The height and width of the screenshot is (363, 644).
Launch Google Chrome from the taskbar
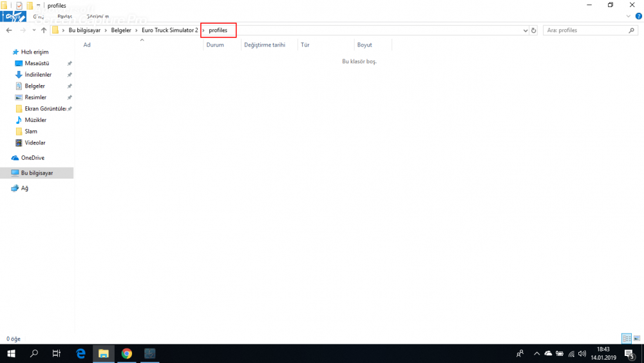pyautogui.click(x=127, y=353)
